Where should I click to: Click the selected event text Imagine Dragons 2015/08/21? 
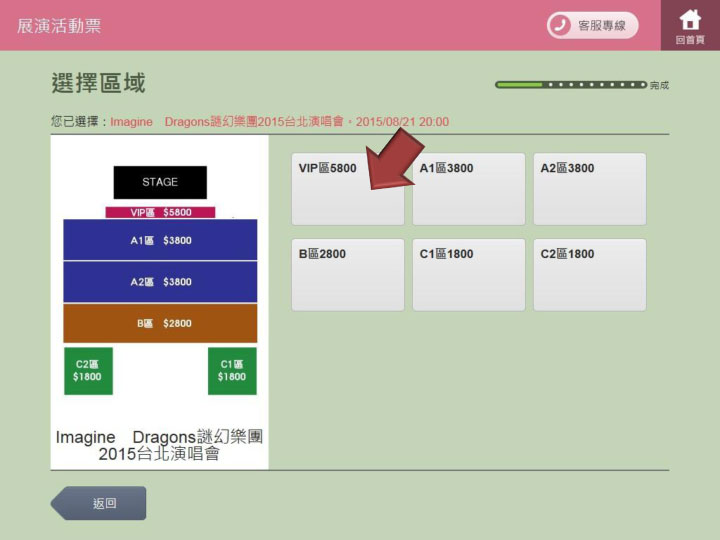279,122
